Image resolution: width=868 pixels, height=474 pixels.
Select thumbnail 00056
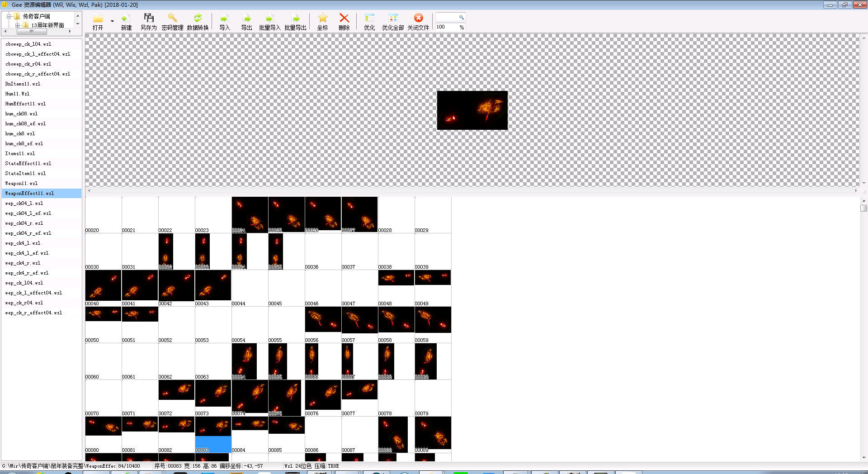[323, 324]
